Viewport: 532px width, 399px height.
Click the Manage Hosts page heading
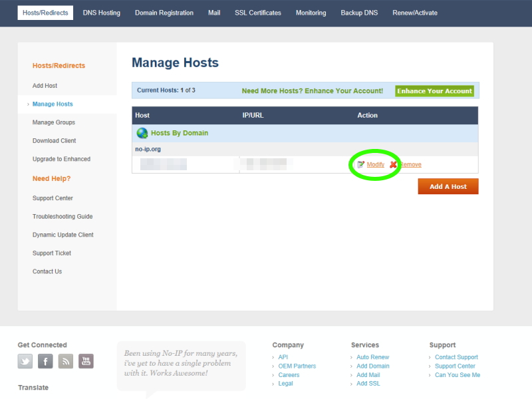[x=175, y=63]
